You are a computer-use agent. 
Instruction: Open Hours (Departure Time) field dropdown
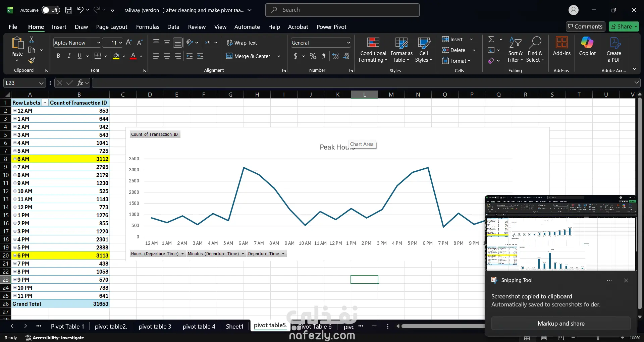click(x=182, y=254)
